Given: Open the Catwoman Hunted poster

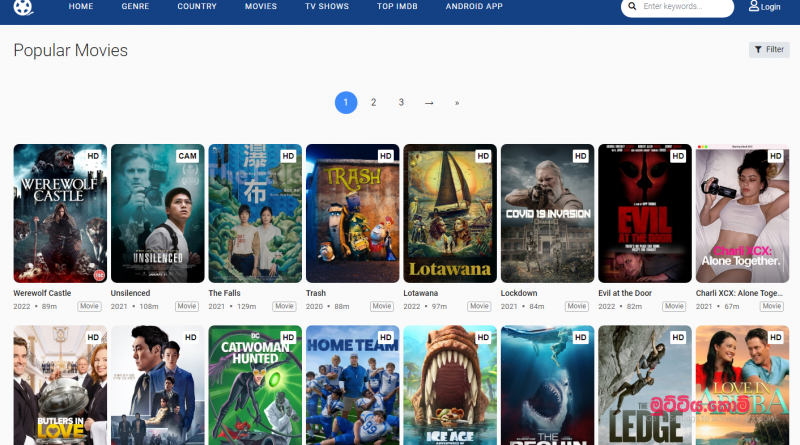Looking at the screenshot, I should point(255,385).
